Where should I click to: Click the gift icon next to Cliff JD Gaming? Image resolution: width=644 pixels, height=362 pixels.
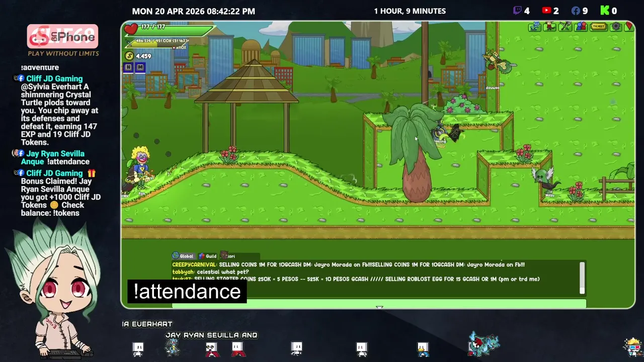click(x=91, y=173)
